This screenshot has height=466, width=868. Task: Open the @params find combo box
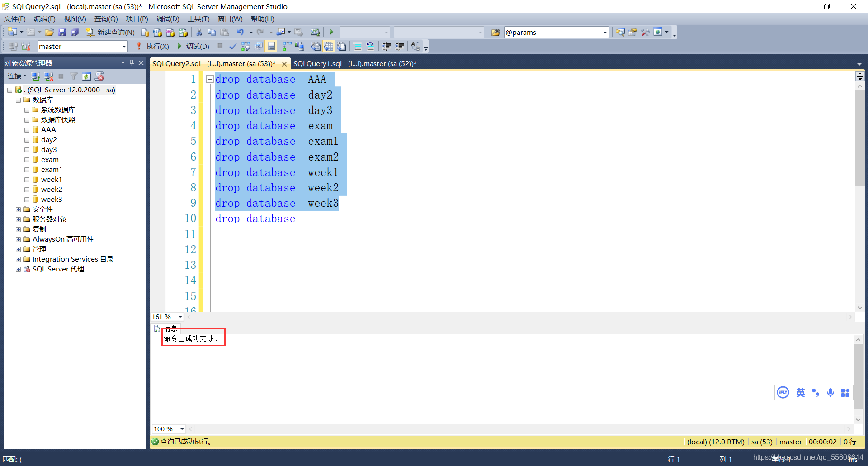point(557,32)
